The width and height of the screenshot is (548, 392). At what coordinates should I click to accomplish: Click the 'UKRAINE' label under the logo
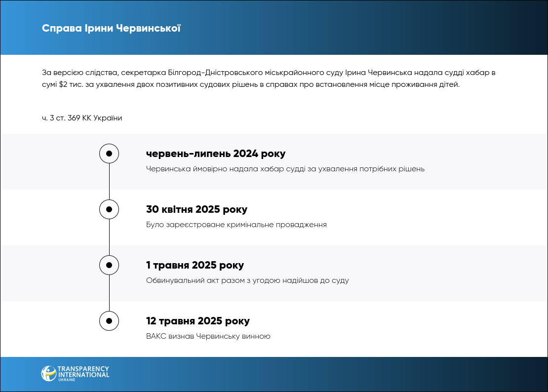tap(67, 380)
